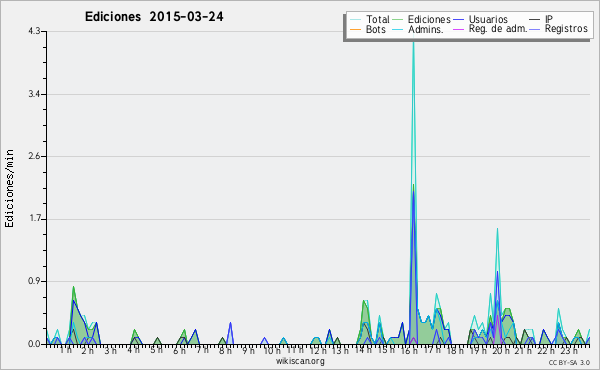Click the '12 h' x-axis label
This screenshot has height=370, width=600.
pyautogui.click(x=318, y=350)
